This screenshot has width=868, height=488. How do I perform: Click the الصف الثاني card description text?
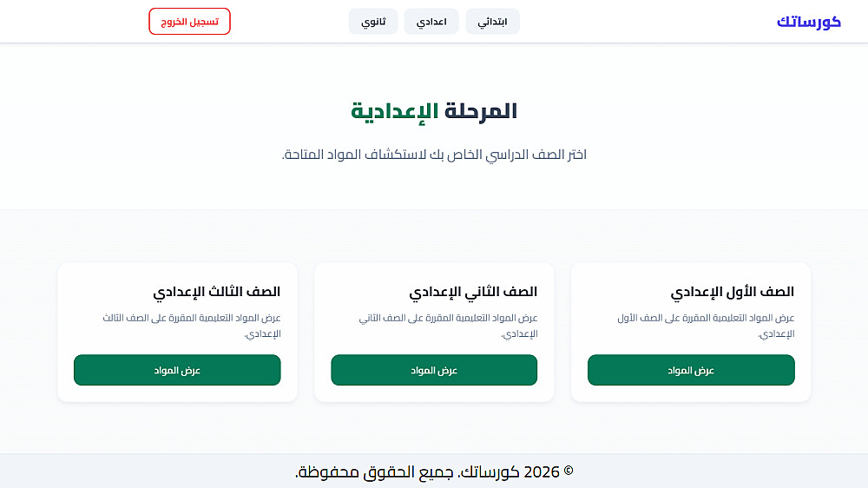(448, 326)
